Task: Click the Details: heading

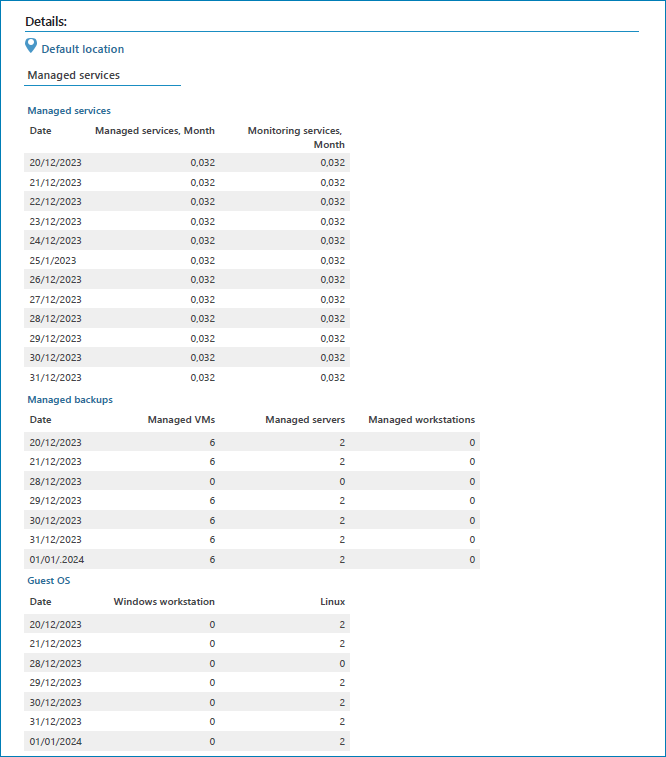Action: tap(46, 22)
